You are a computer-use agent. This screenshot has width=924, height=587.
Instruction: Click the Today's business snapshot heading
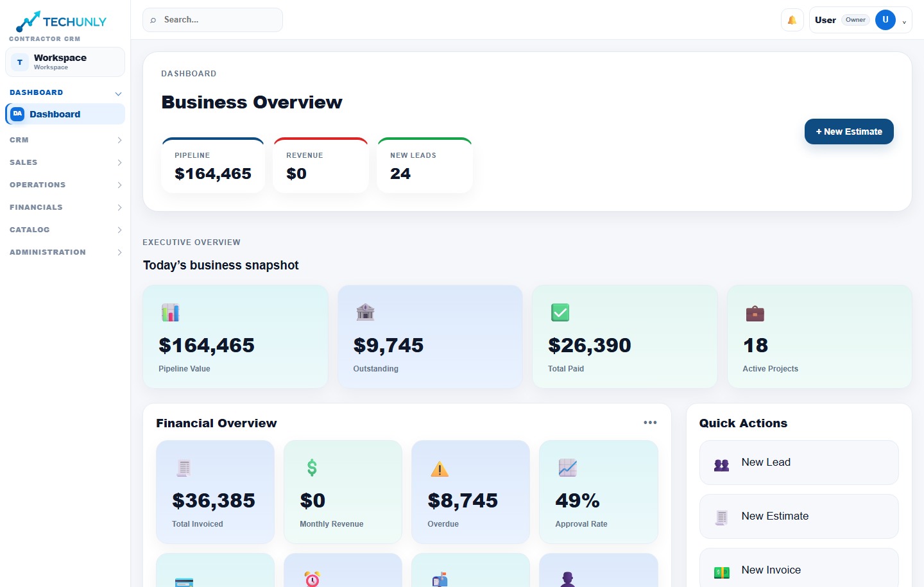pos(221,265)
